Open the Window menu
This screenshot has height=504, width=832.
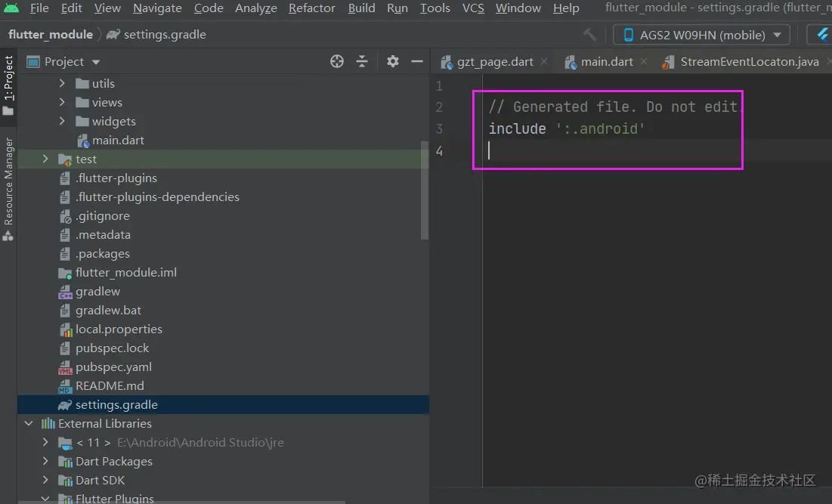pos(518,8)
